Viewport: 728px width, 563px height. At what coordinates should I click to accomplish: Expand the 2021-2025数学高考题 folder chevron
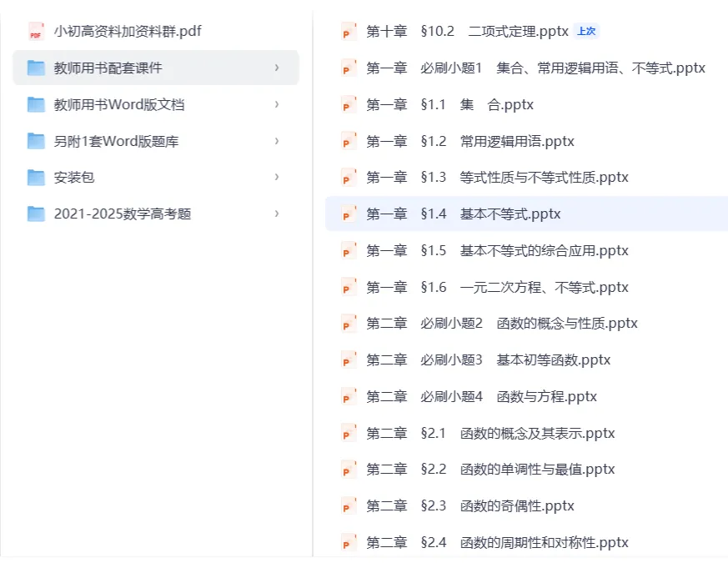[277, 214]
